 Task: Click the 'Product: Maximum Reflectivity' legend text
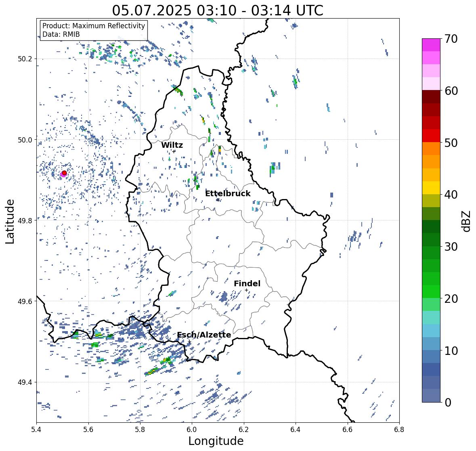click(x=94, y=26)
